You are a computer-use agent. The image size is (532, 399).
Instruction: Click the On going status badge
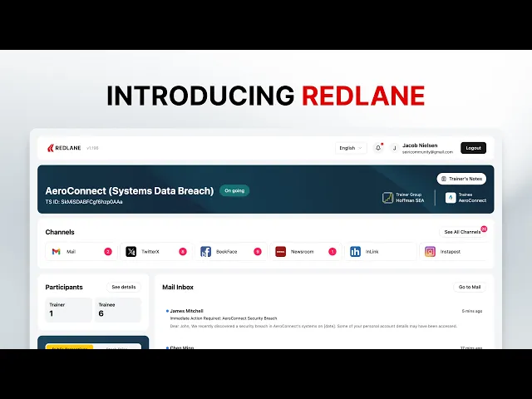point(234,190)
